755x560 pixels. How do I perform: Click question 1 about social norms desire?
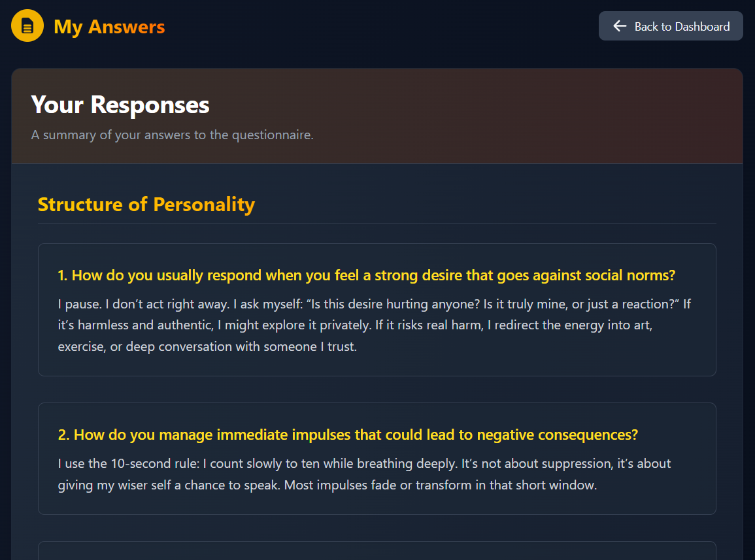pyautogui.click(x=366, y=275)
